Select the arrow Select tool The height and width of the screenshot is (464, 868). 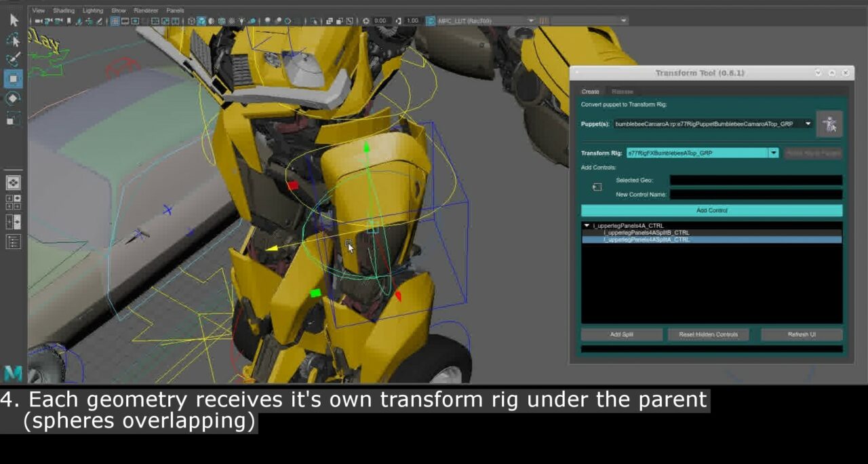(x=14, y=20)
